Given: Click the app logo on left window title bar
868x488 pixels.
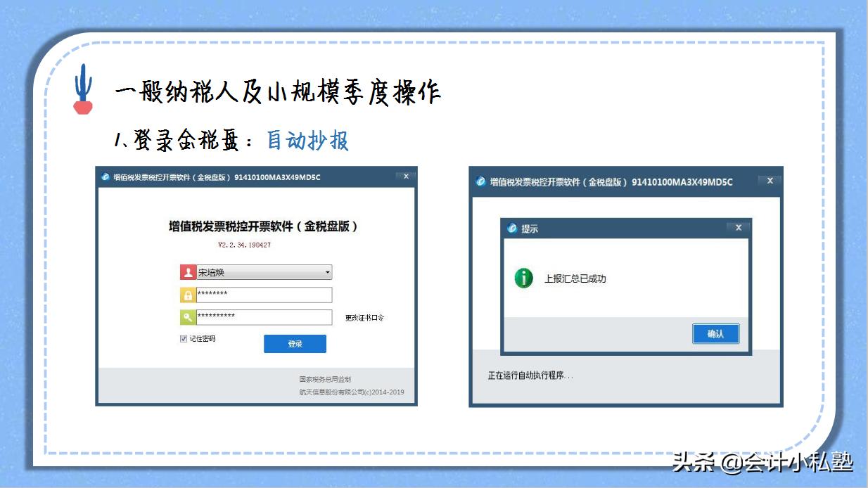Looking at the screenshot, I should click(x=107, y=177).
